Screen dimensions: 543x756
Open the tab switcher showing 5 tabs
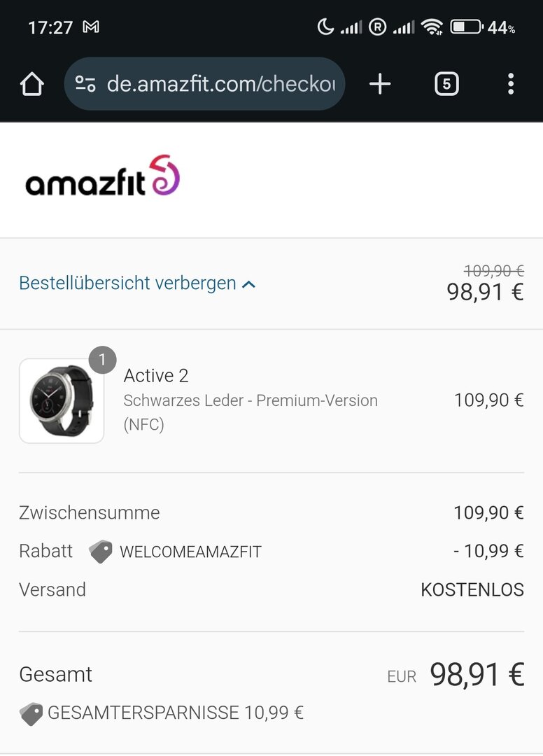pos(446,85)
